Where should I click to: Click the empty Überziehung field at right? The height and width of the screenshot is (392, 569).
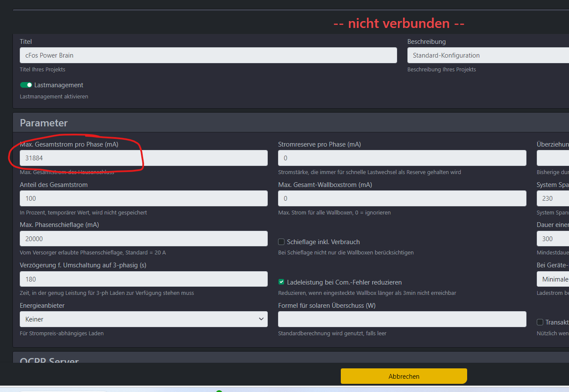click(x=554, y=158)
